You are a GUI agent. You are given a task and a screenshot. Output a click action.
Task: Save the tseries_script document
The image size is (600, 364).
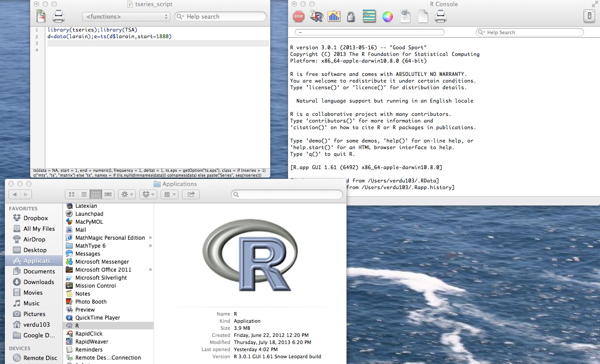41,16
